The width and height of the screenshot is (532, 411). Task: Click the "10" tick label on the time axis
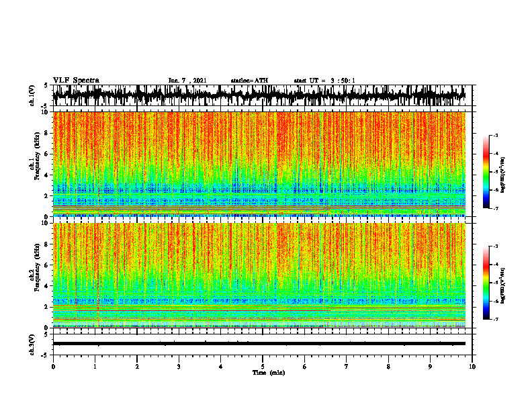pos(472,367)
